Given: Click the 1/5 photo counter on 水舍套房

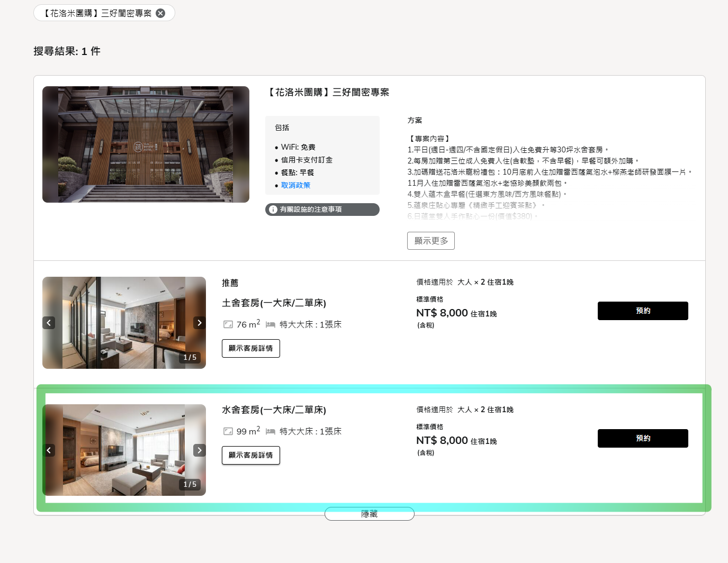Looking at the screenshot, I should tap(190, 485).
